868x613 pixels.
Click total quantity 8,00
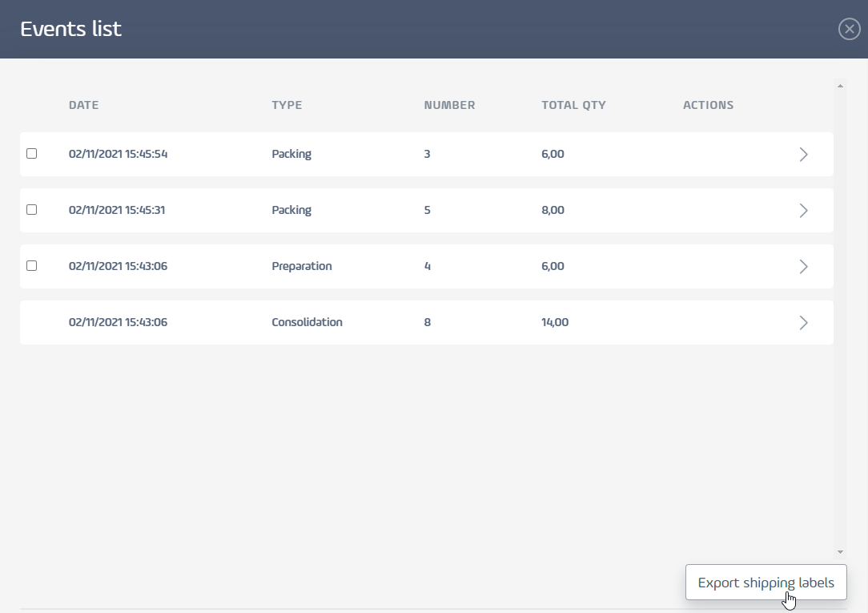[553, 210]
